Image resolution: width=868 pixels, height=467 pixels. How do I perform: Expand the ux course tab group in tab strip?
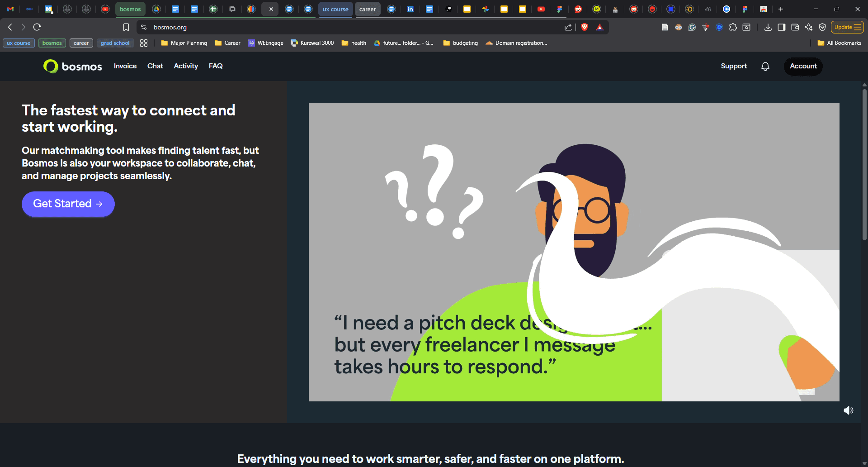[x=335, y=9]
